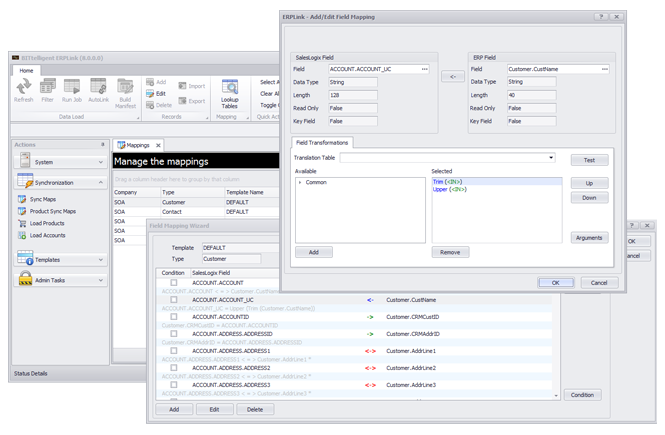Click the Build Manifest ribbon icon
The image size is (665, 435).
coord(125,94)
